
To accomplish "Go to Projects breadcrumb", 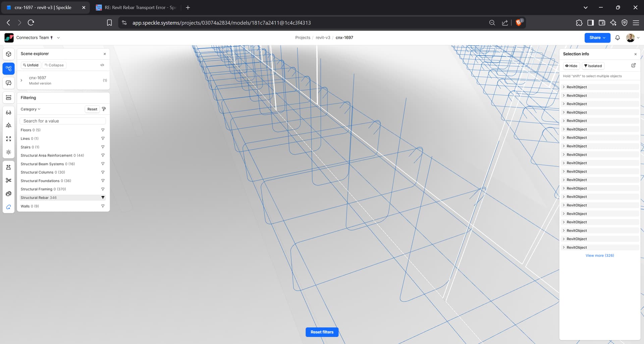I will (303, 38).
